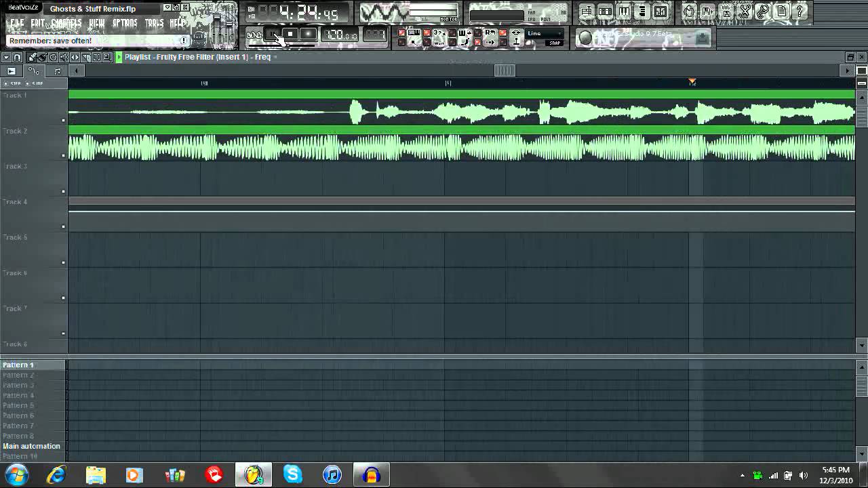Screen dimensions: 868x488
Task: Play the Playlist with the green arrow
Action: click(x=119, y=57)
